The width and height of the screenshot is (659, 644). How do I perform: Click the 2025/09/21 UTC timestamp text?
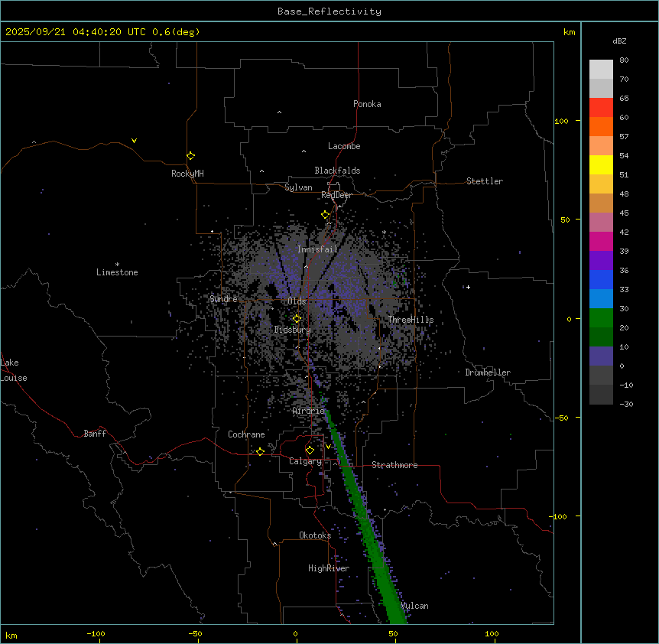click(102, 31)
